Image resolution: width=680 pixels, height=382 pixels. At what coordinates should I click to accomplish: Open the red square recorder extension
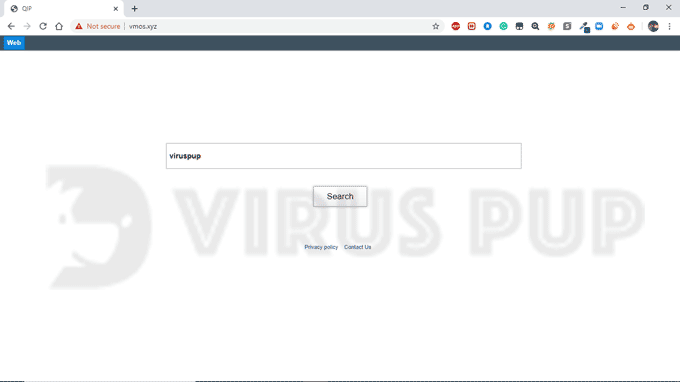click(472, 26)
